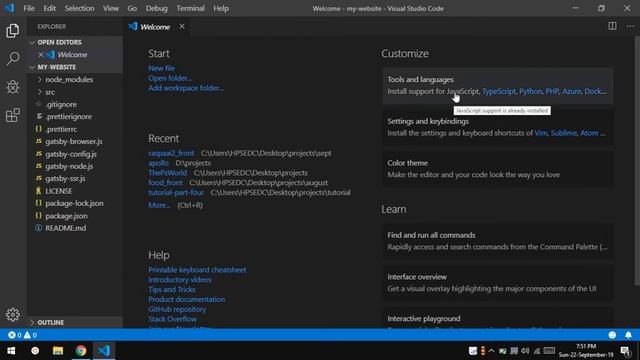Click the Welcome page vertical scrollbar
640x360 pixels.
pyautogui.click(x=637, y=160)
